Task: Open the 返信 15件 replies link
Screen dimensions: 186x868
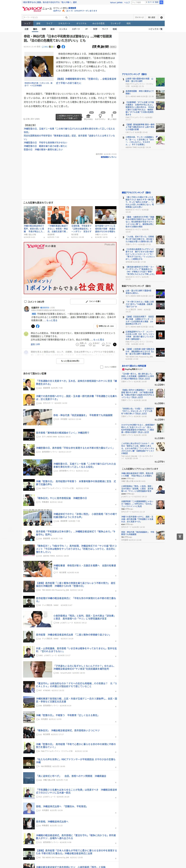Action: 35,344
